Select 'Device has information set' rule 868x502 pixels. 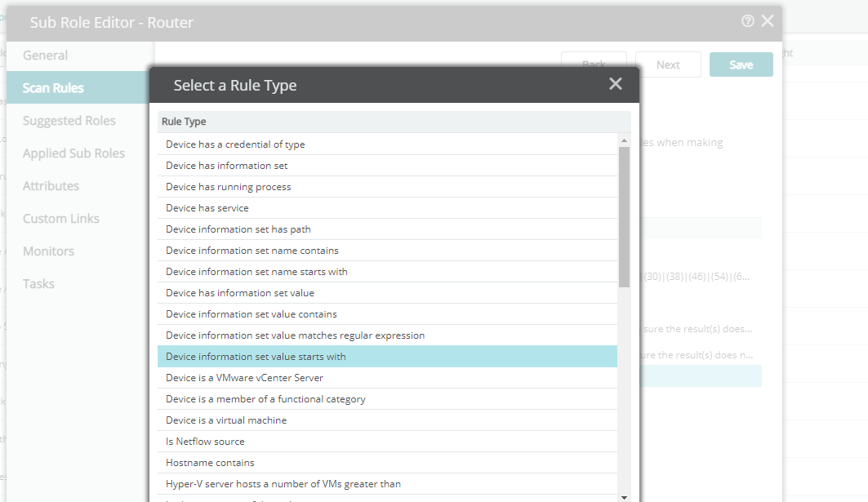388,166
